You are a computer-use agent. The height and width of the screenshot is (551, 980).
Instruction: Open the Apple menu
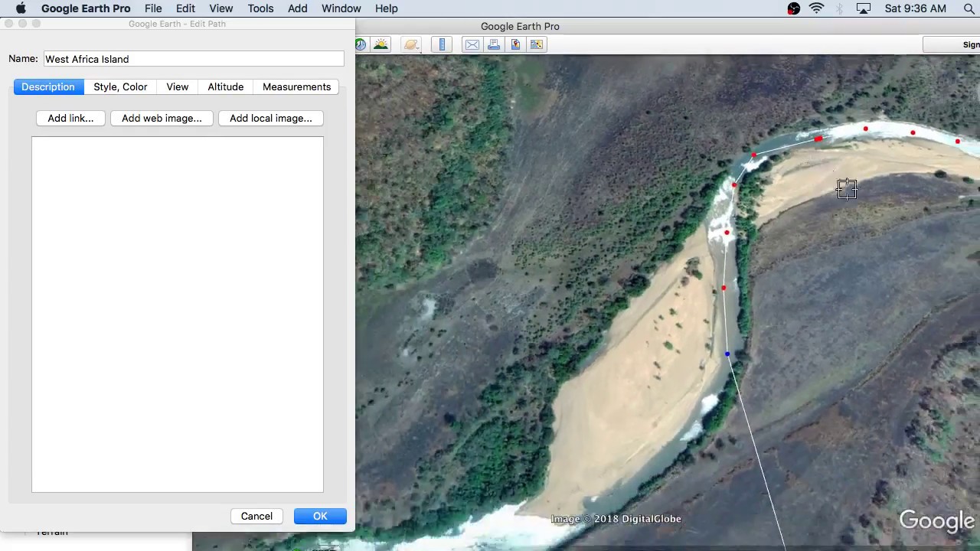click(x=21, y=8)
